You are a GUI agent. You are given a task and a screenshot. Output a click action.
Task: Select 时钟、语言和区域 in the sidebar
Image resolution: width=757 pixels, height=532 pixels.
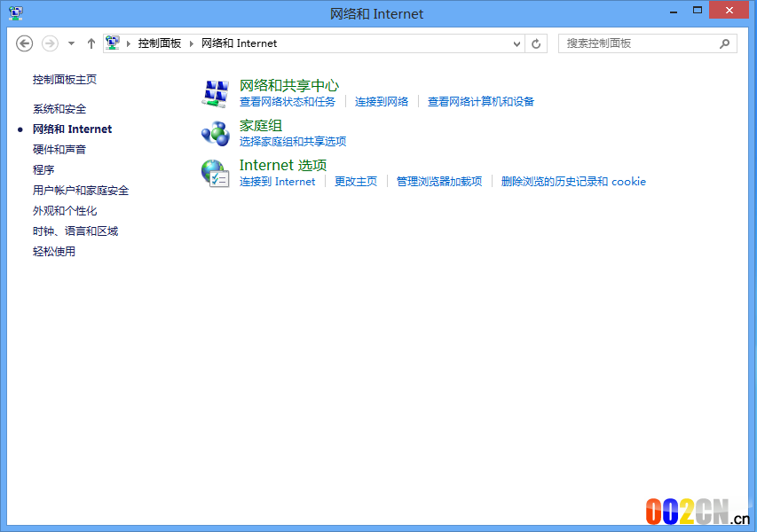(75, 231)
